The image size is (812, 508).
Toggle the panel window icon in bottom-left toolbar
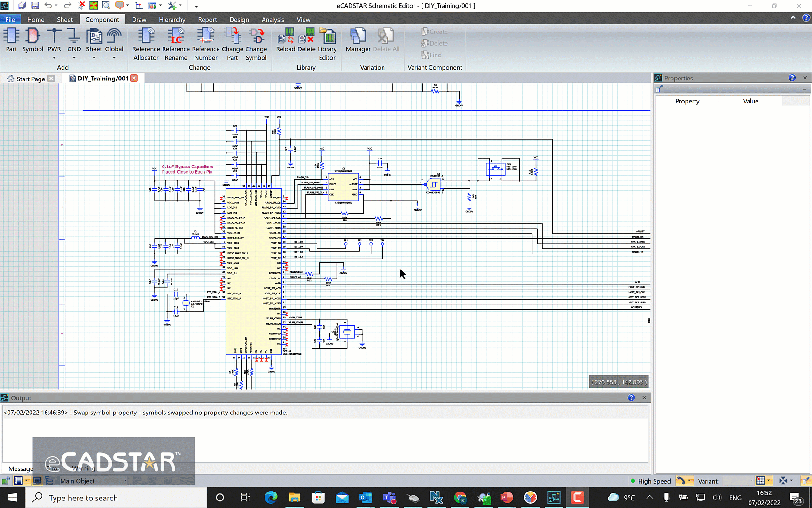[37, 481]
